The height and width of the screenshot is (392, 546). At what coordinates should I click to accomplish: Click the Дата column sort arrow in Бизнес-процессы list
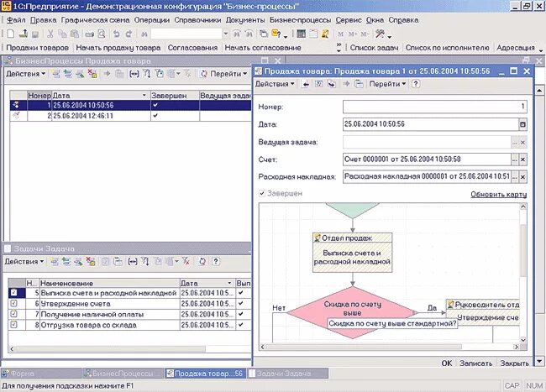(144, 96)
